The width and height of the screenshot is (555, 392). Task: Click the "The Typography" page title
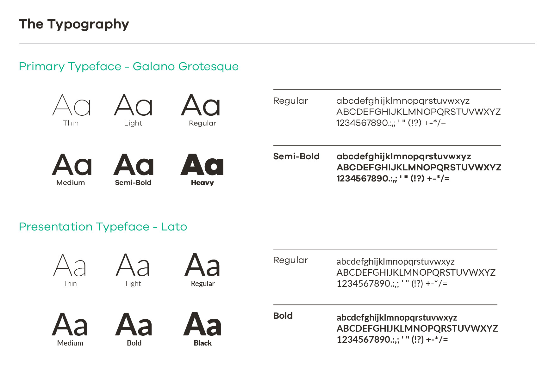(74, 24)
